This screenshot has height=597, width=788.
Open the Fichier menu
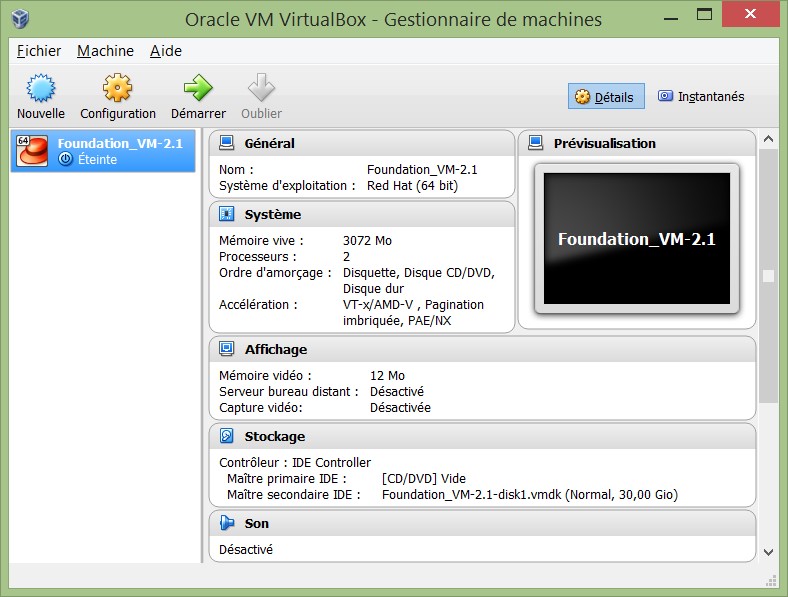(x=39, y=51)
